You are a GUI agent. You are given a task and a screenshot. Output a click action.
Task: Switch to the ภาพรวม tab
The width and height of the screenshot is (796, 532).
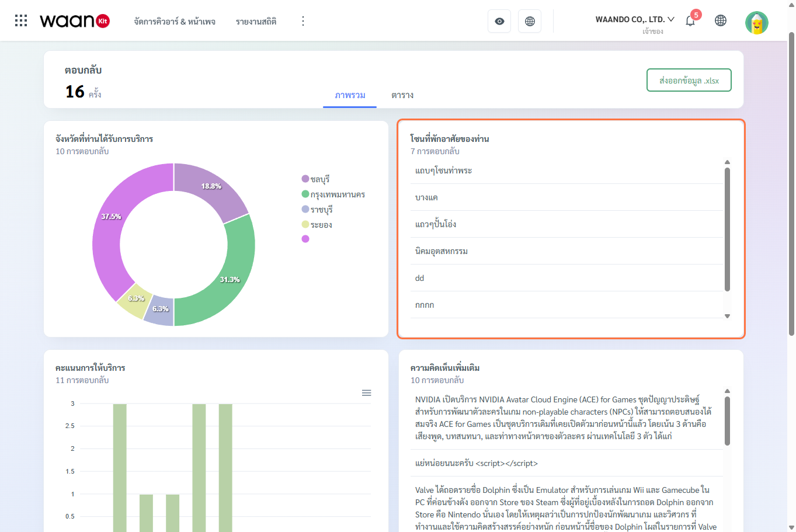tap(350, 95)
